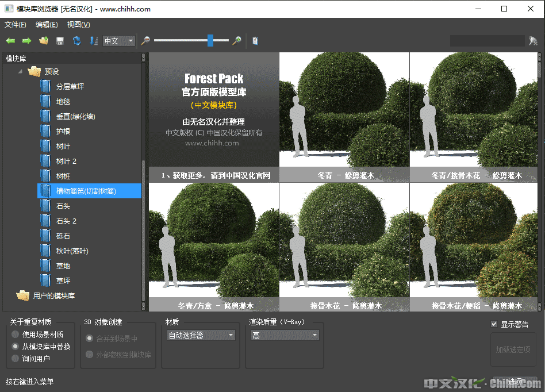The width and height of the screenshot is (545, 392).
Task: Click the zoom out magnifier icon
Action: coord(145,41)
